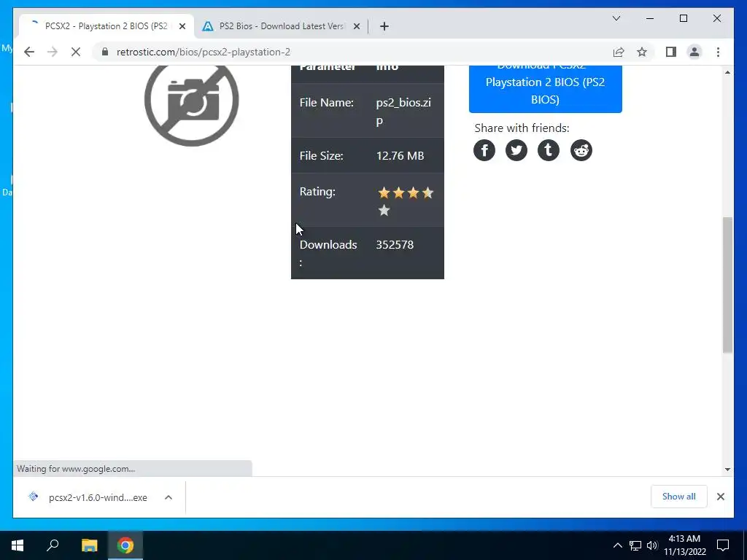Share the page on Tumblr
Screen dimensions: 747x560
tap(549, 150)
